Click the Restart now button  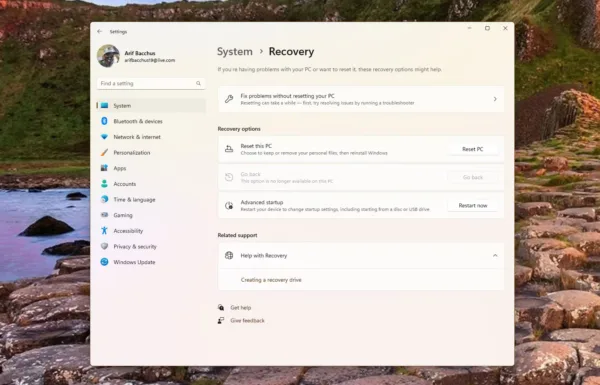tap(473, 206)
